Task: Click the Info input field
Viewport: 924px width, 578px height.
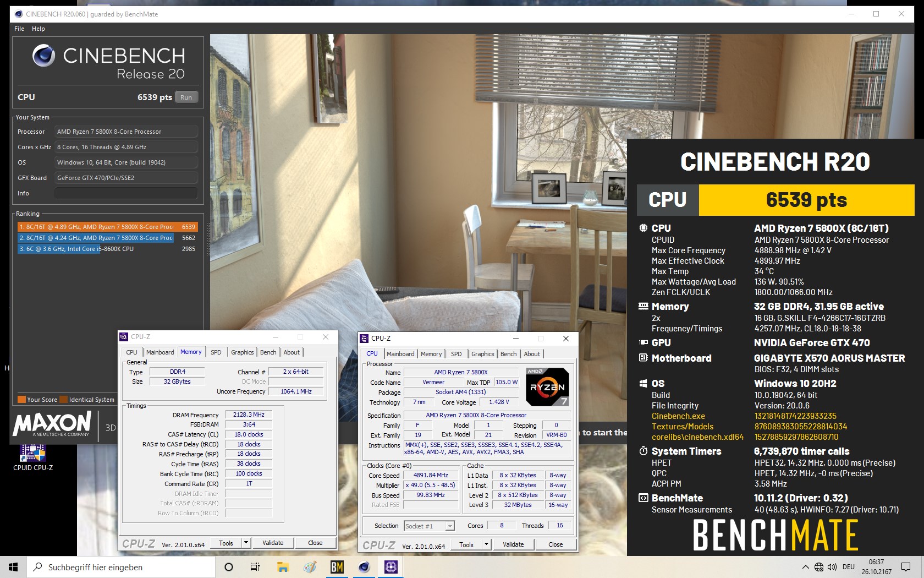Action: [126, 193]
